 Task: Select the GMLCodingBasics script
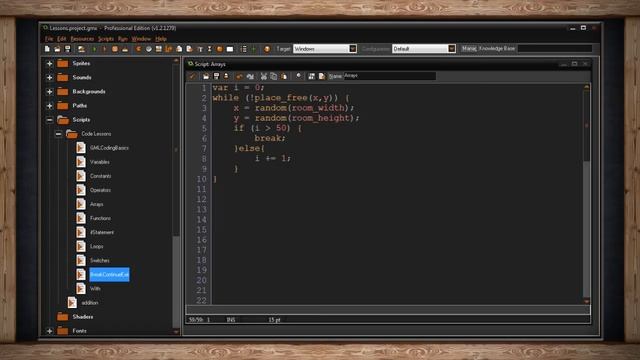coord(109,148)
